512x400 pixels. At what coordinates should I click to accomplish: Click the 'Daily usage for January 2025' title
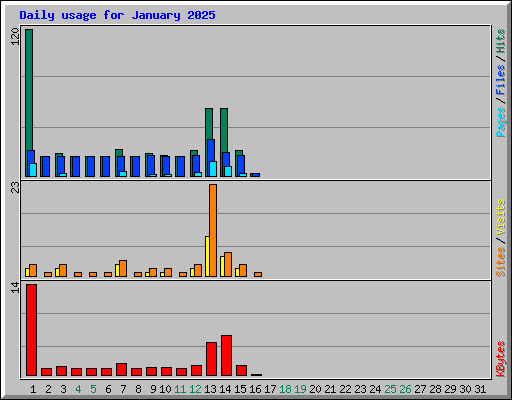(117, 15)
